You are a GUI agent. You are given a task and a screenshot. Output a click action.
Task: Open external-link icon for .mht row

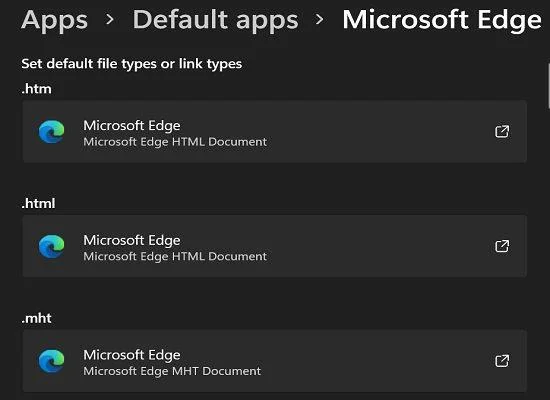click(502, 361)
